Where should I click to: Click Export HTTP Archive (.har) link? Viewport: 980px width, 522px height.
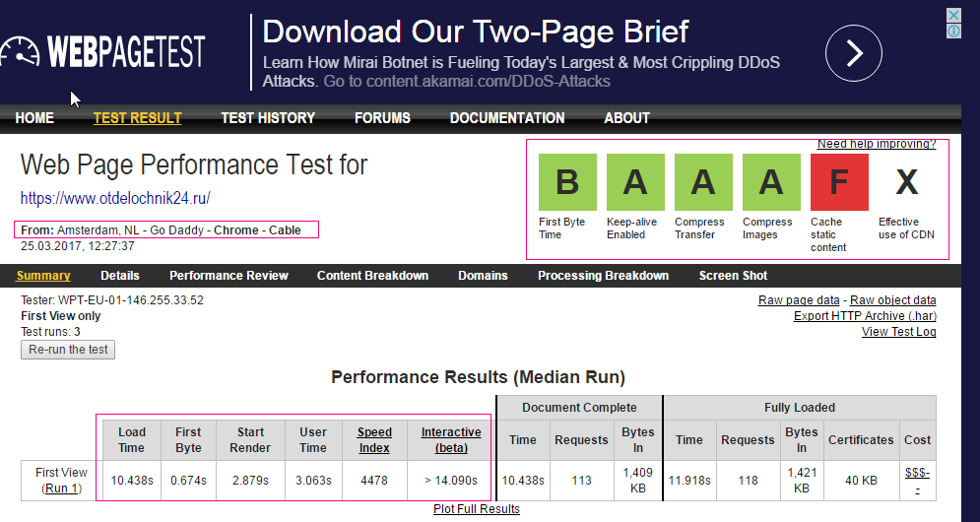865,316
